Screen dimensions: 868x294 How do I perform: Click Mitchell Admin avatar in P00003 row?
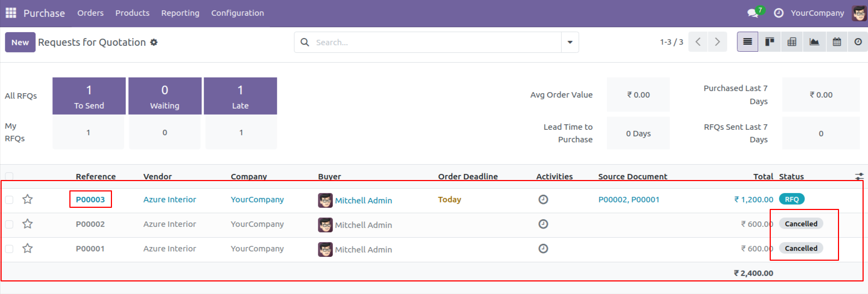point(325,200)
